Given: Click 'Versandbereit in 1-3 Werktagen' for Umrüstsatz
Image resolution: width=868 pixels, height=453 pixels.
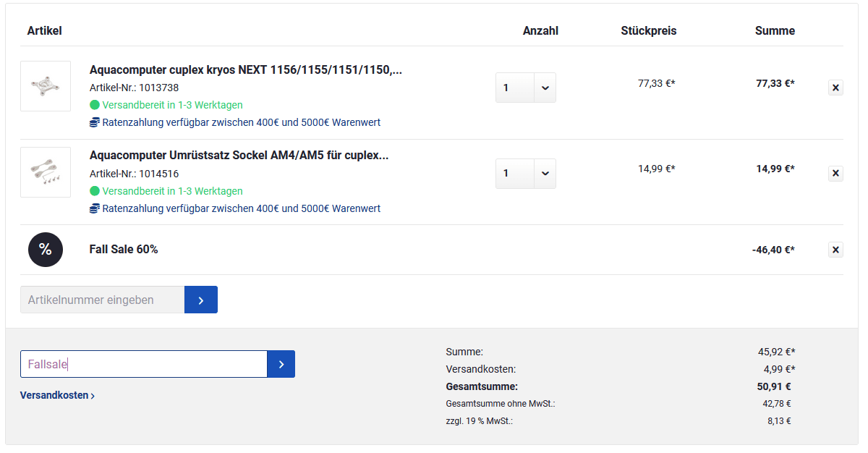Looking at the screenshot, I should pos(173,191).
